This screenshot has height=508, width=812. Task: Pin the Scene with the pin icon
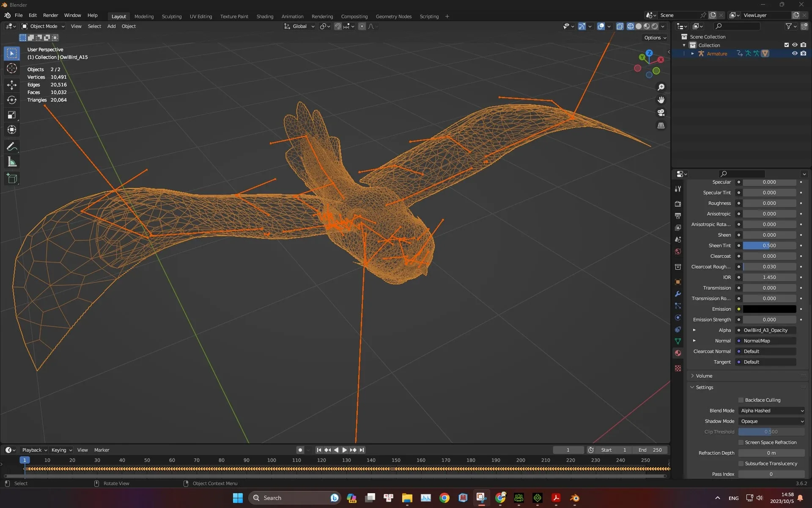click(703, 15)
